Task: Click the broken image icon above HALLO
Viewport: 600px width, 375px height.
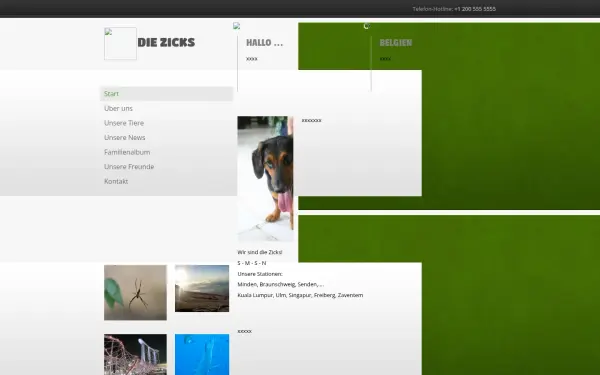Action: pyautogui.click(x=236, y=26)
